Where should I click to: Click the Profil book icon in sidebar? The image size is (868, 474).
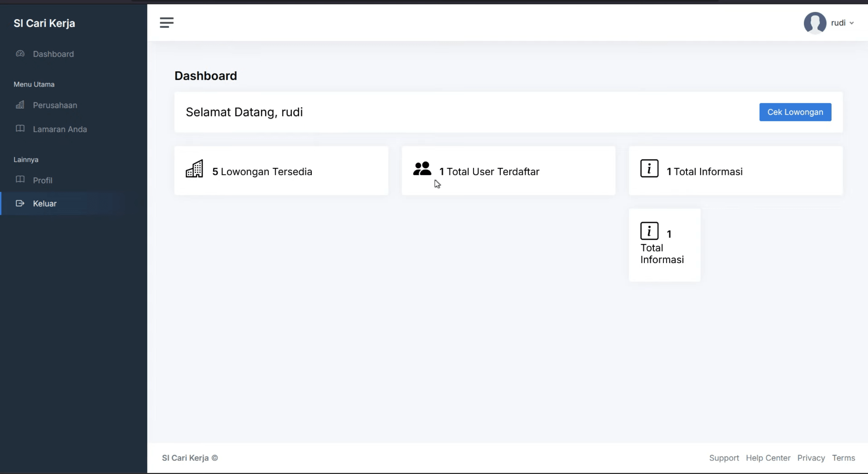[x=20, y=179]
